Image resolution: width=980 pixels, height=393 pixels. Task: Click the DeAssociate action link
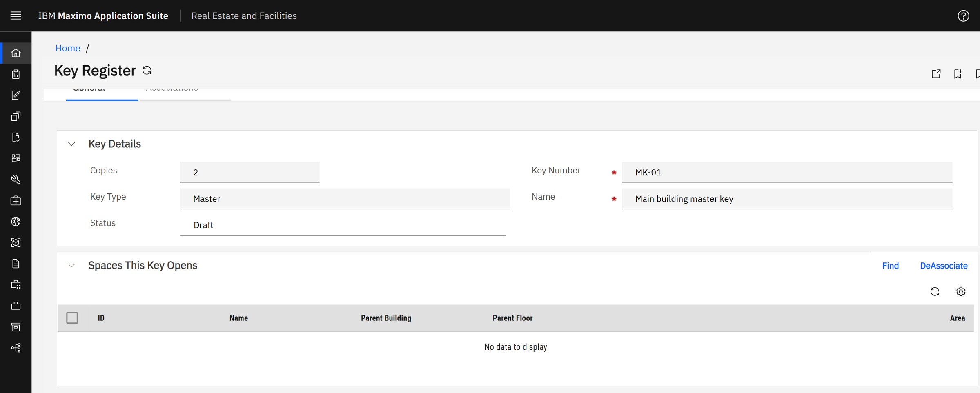pos(944,266)
